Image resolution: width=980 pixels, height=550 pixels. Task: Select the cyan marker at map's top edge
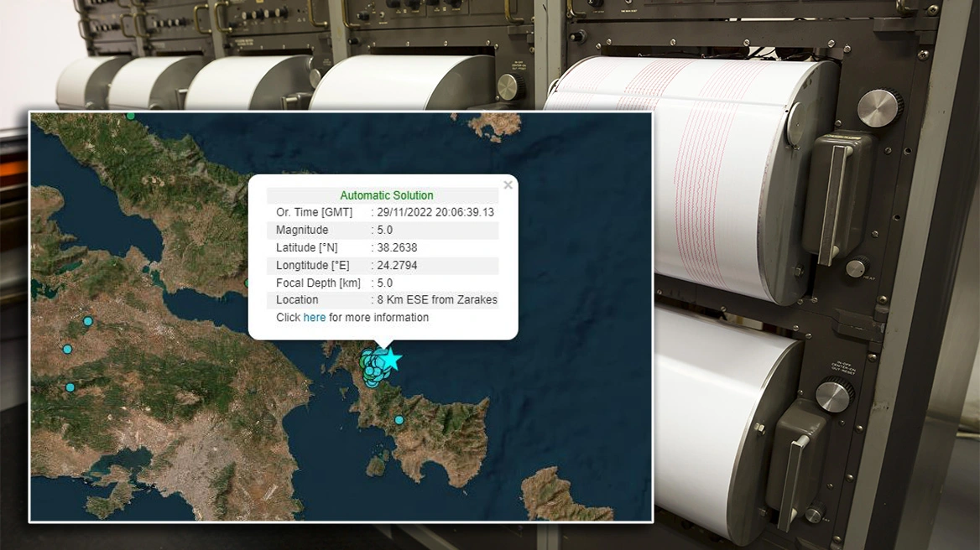coord(131,116)
